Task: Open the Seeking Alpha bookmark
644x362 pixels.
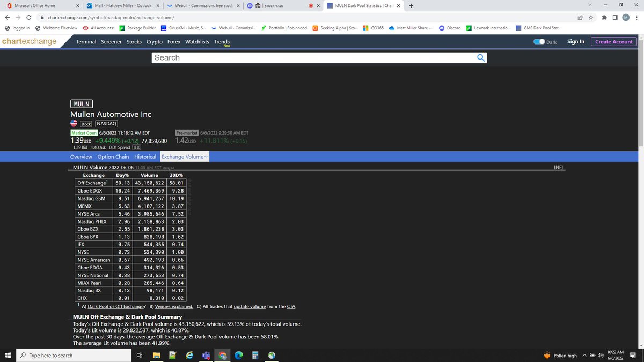Action: 335,28
